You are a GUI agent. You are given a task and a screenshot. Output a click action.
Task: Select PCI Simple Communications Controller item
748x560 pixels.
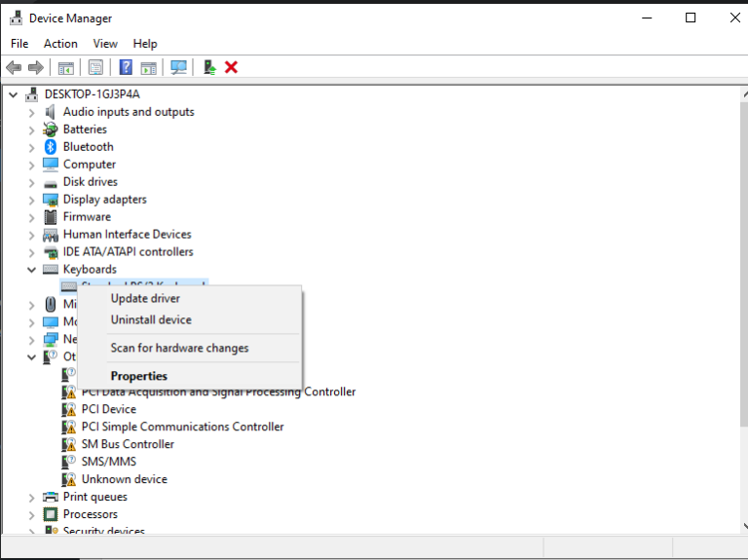182,427
